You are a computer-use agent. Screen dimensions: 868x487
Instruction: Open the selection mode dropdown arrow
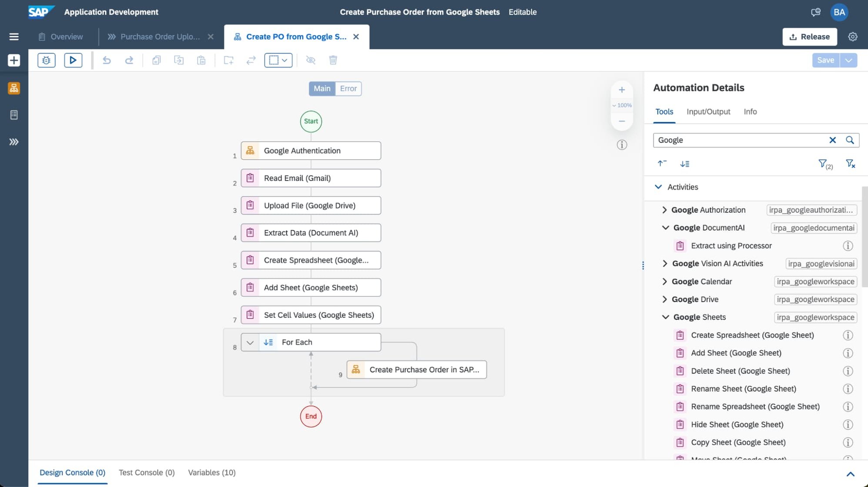(x=285, y=60)
